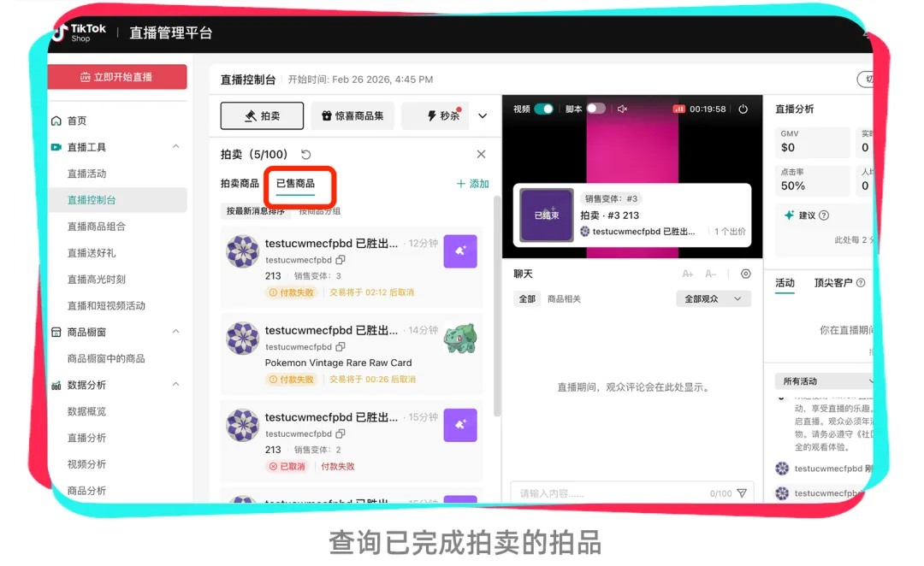Click the refresh icon beside 拍卖 (5/100)
The image size is (924, 566).
pos(305,154)
